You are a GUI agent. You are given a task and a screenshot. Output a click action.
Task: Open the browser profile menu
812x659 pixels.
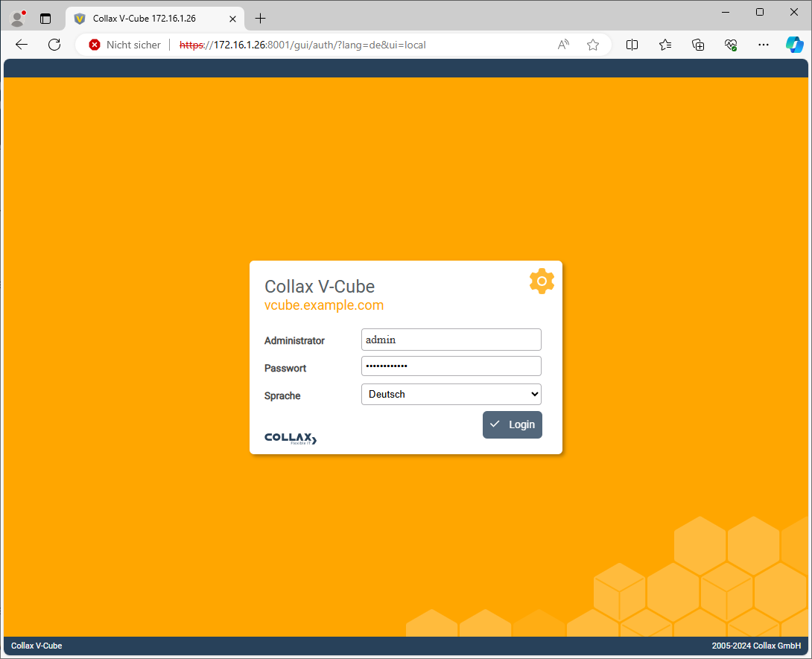coord(18,18)
